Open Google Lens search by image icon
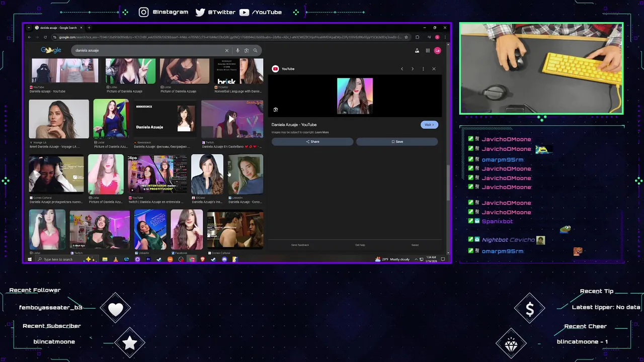The height and width of the screenshot is (362, 644). 246,50
